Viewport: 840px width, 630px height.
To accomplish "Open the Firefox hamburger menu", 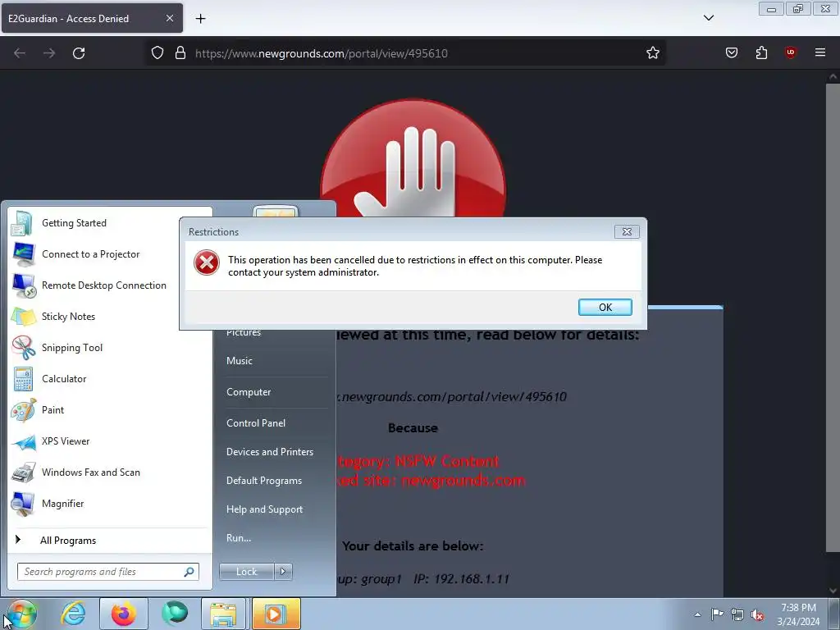I will pos(820,52).
